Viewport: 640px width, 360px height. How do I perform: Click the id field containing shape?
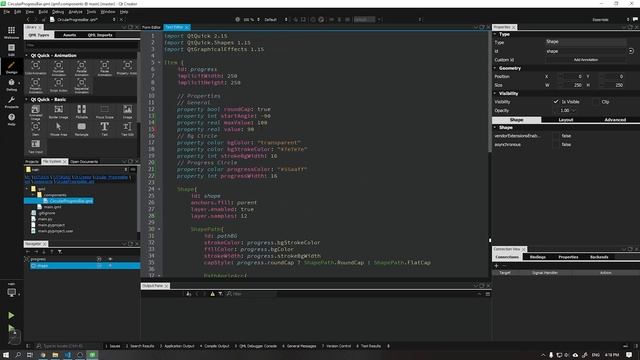click(586, 51)
